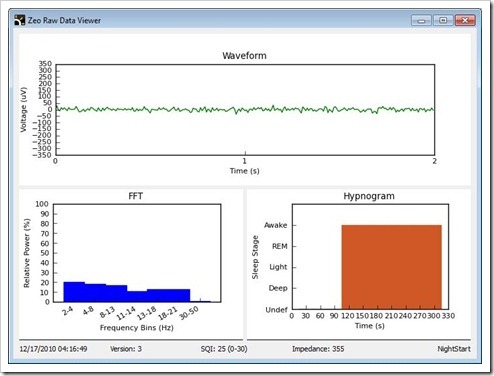Click the 'Relative Power (%)' axis label
The width and height of the screenshot is (494, 376).
click(x=27, y=253)
